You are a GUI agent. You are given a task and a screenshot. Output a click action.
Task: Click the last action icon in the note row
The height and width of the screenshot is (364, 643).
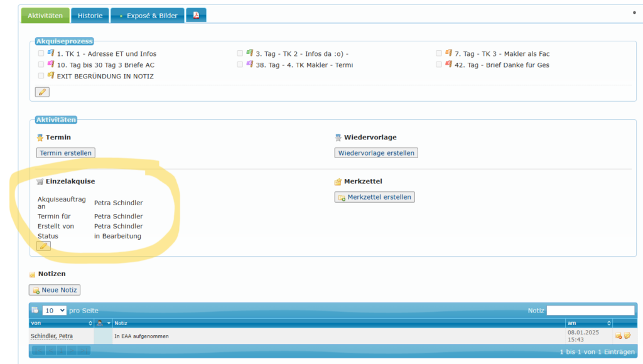[627, 336]
